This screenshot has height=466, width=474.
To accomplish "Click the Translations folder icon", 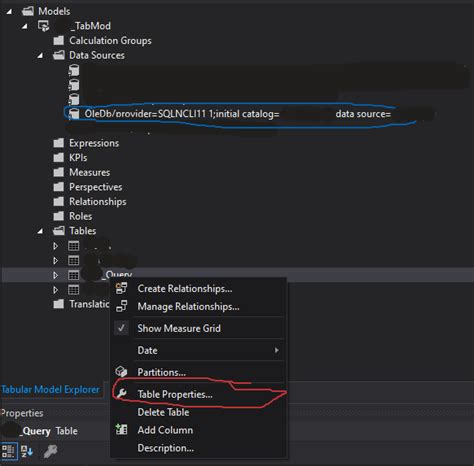I will tap(59, 304).
